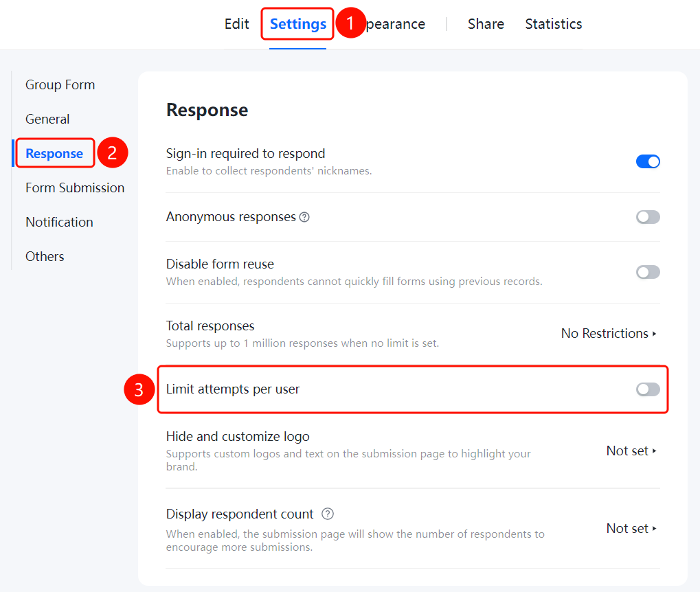Open Group Form settings section
The image size is (700, 592).
(x=60, y=85)
